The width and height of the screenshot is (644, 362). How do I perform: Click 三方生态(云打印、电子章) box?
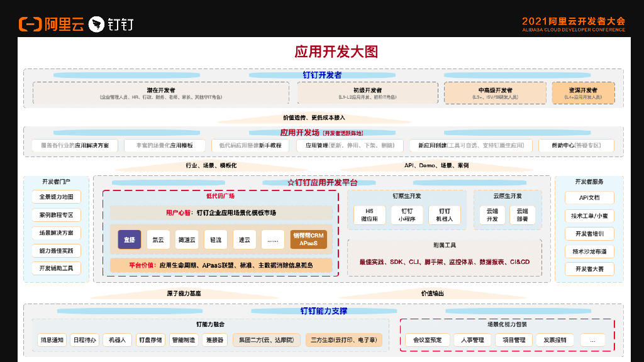(344, 340)
